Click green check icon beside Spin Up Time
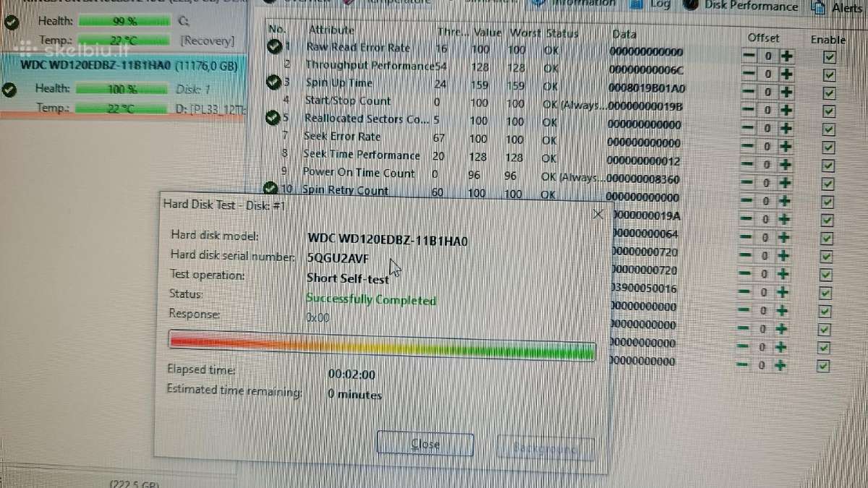This screenshot has width=868, height=488. [x=273, y=82]
